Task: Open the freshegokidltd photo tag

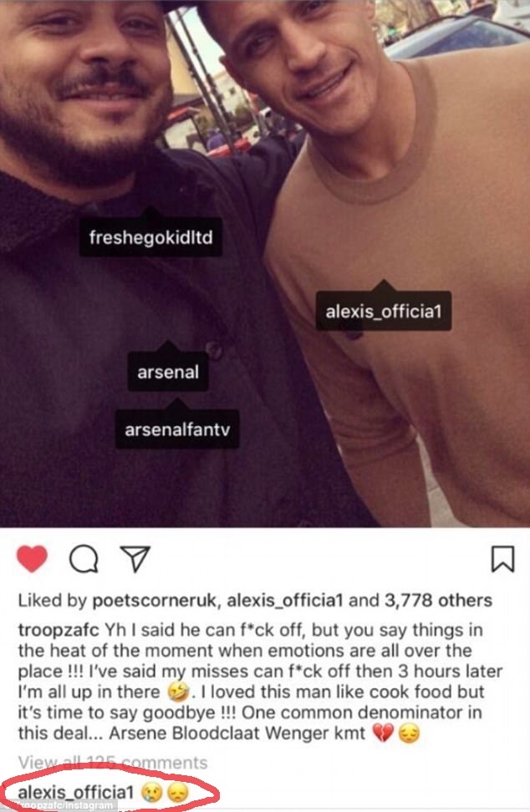Action: pos(150,237)
